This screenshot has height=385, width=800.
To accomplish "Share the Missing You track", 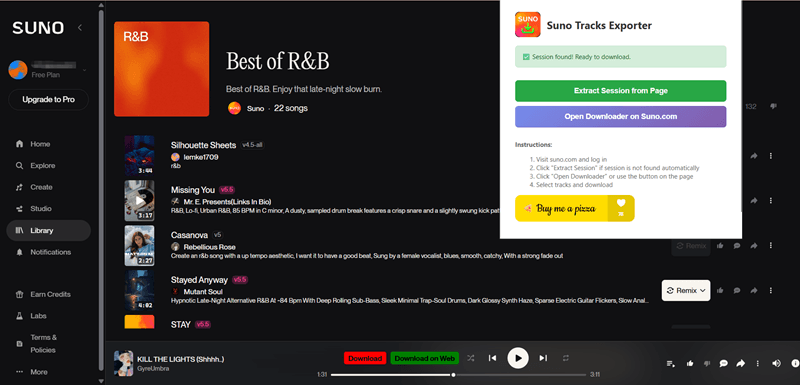I will (x=754, y=200).
